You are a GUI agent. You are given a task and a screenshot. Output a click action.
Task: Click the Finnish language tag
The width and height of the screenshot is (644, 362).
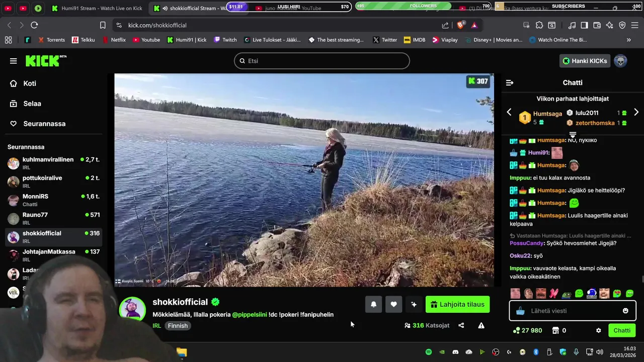tap(178, 326)
